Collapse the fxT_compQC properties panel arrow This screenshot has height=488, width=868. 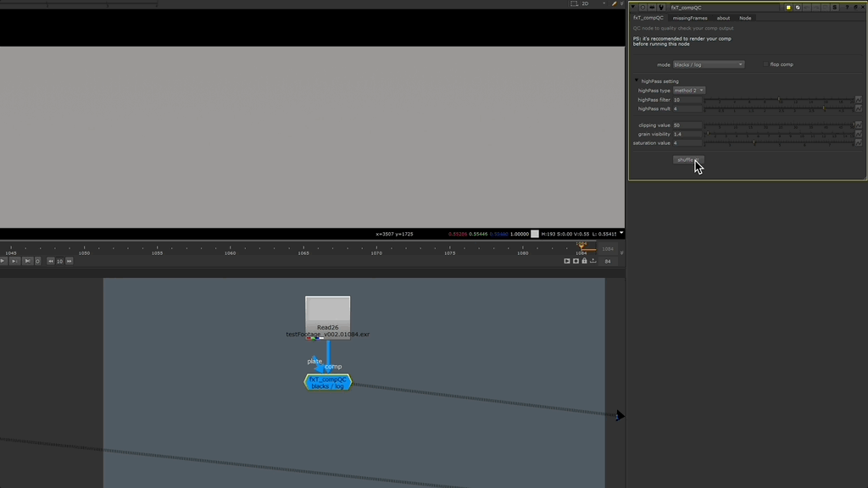pos(633,7)
